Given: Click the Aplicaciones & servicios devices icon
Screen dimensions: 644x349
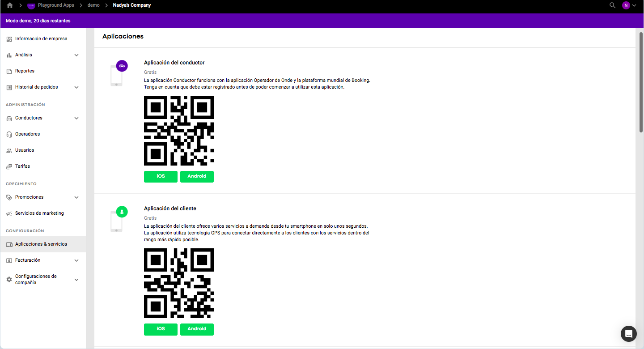Looking at the screenshot, I should [9, 244].
